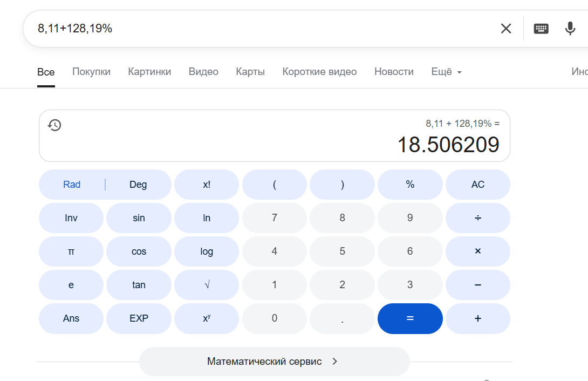
Task: Open the Короткие видео tab
Action: click(x=319, y=72)
